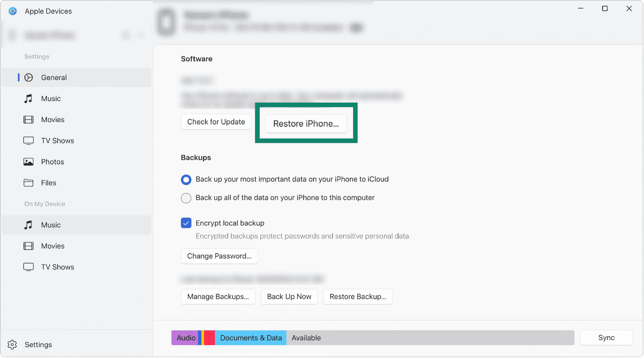The height and width of the screenshot is (359, 644).
Task: Click the 'On My Device' sidebar label
Action: pos(45,204)
